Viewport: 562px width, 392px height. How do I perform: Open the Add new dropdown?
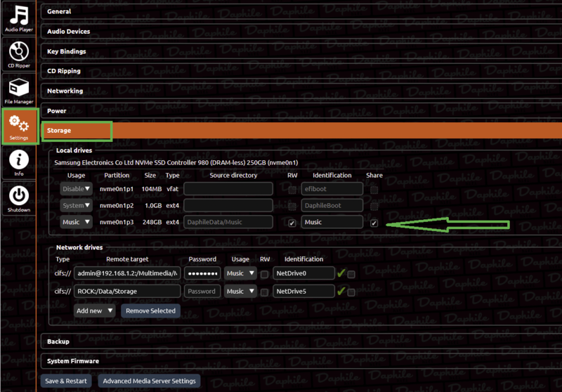94,311
